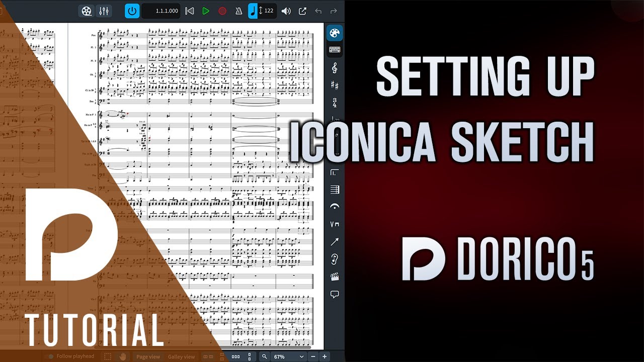Open the Video window film reel icon
The width and height of the screenshot is (644, 362).
point(87,11)
